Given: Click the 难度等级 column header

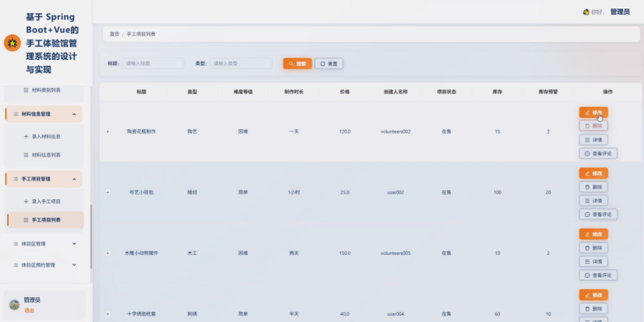Looking at the screenshot, I should click(x=243, y=92).
